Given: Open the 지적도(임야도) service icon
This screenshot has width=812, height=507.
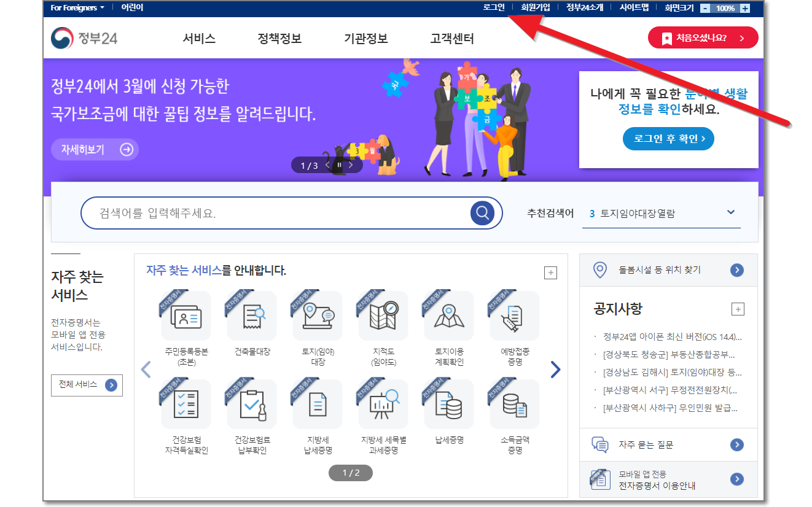Looking at the screenshot, I should tap(383, 316).
